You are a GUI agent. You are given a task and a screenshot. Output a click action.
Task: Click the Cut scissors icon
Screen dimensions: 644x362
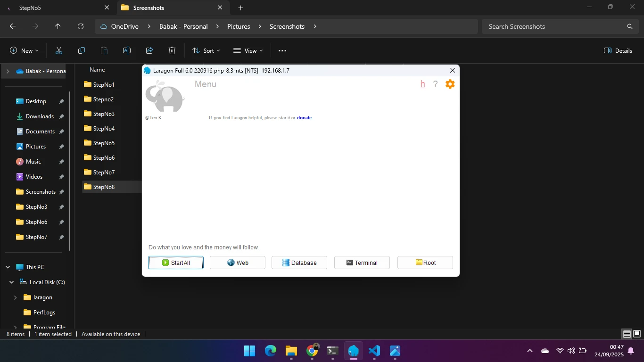point(59,50)
